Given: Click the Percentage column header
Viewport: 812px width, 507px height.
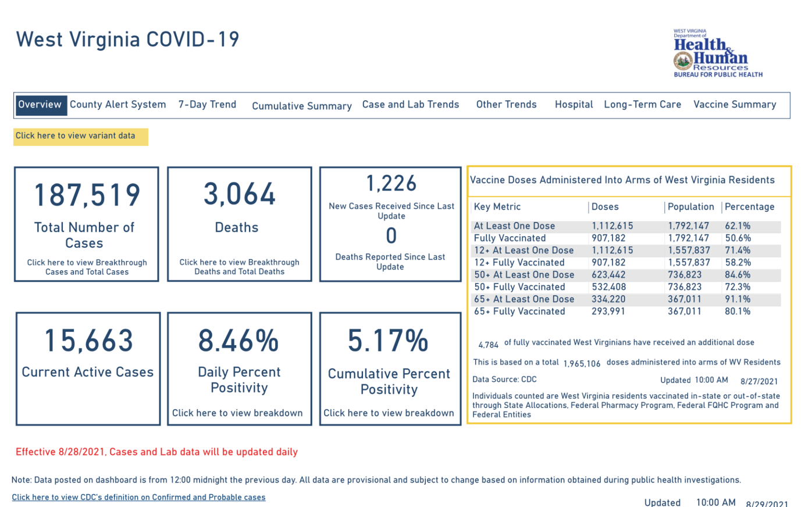Looking at the screenshot, I should click(x=749, y=207).
